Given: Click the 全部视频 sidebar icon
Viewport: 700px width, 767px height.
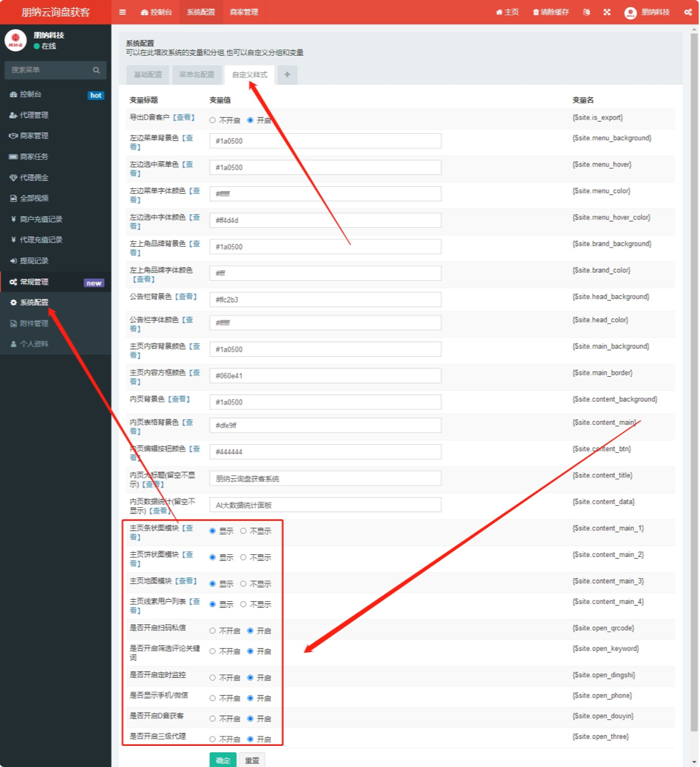Looking at the screenshot, I should (13, 198).
